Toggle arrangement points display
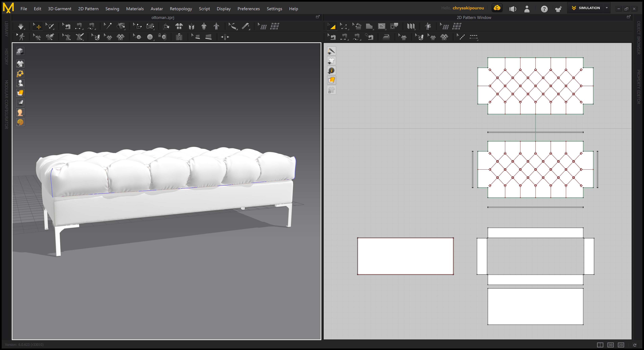644x350 pixels. (20, 74)
